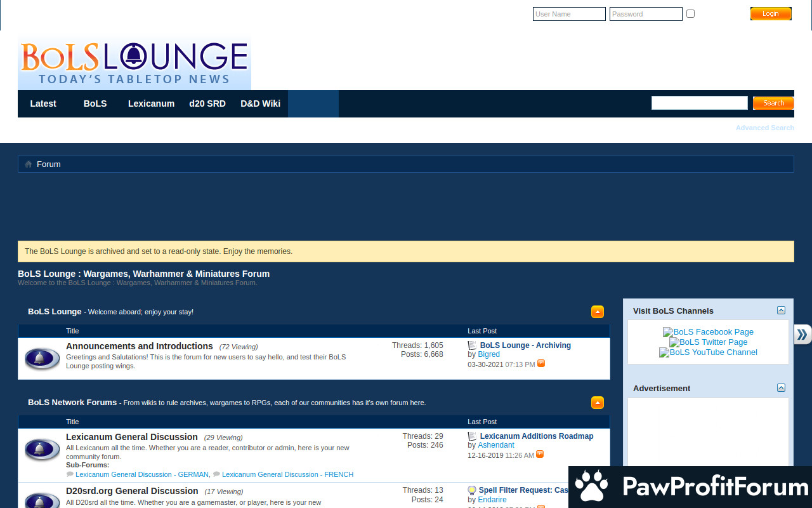Viewport: 812px width, 508px height.
Task: Click the archived read-only notice text
Action: coord(159,251)
